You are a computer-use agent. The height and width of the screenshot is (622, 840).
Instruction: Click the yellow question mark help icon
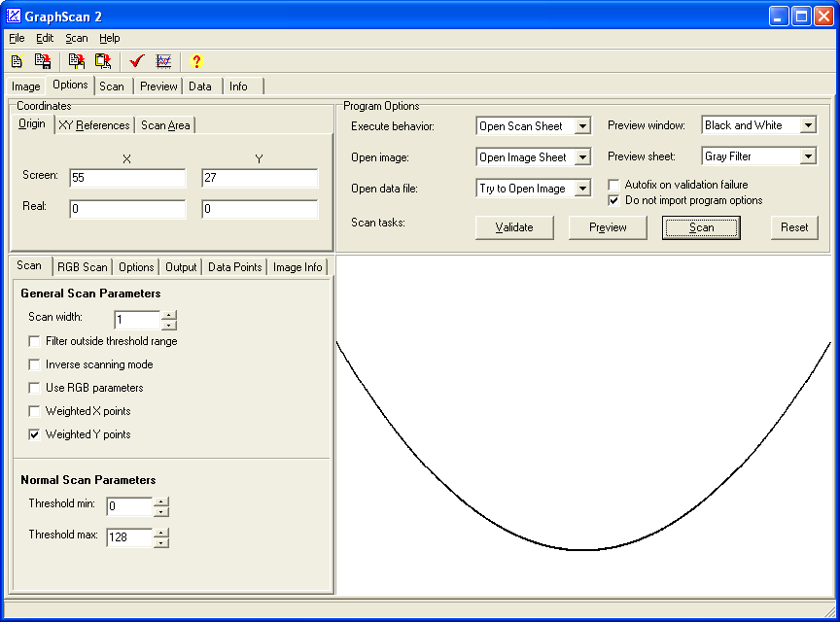[196, 61]
